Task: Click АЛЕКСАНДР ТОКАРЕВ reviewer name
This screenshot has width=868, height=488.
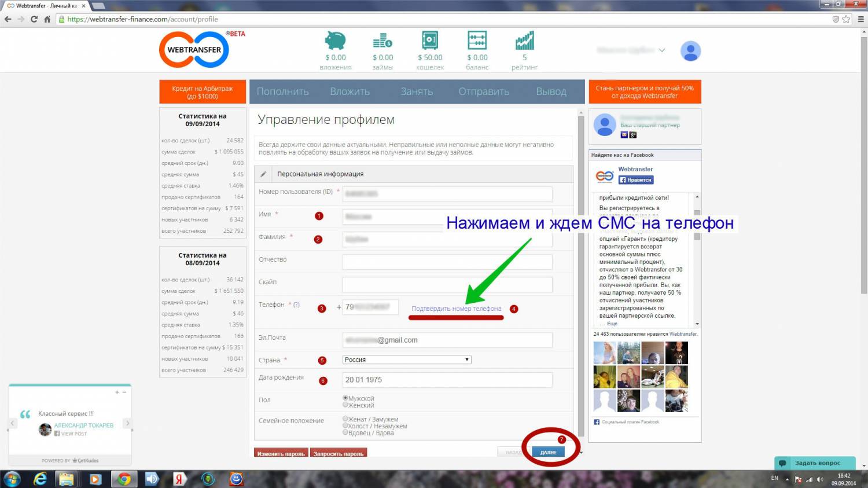Action: pyautogui.click(x=84, y=425)
